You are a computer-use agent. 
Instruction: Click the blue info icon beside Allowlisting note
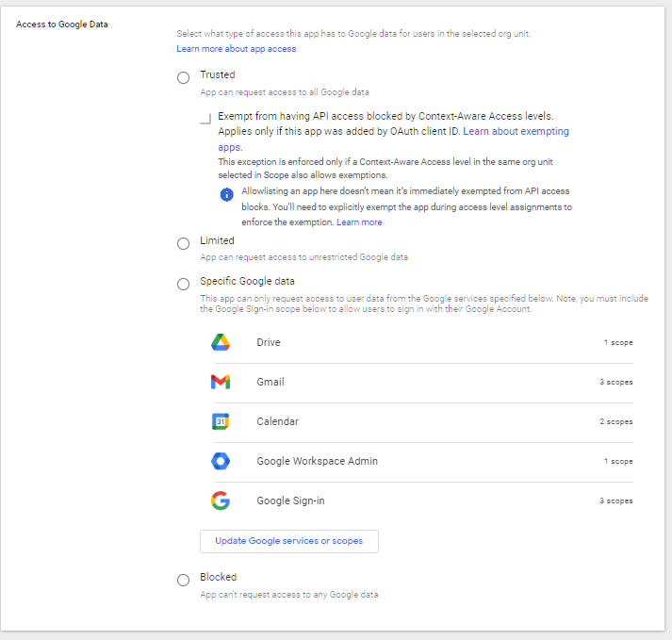tap(227, 194)
